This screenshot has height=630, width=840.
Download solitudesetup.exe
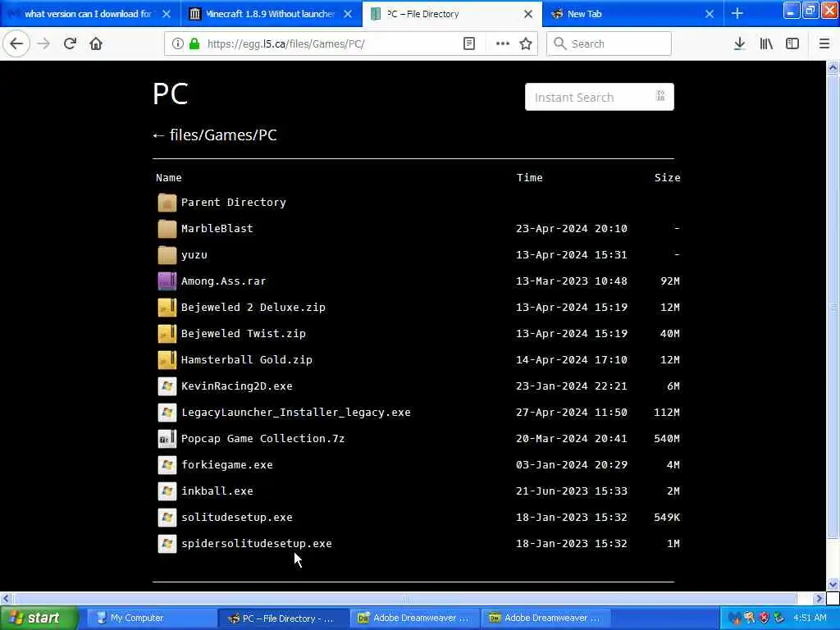[237, 518]
